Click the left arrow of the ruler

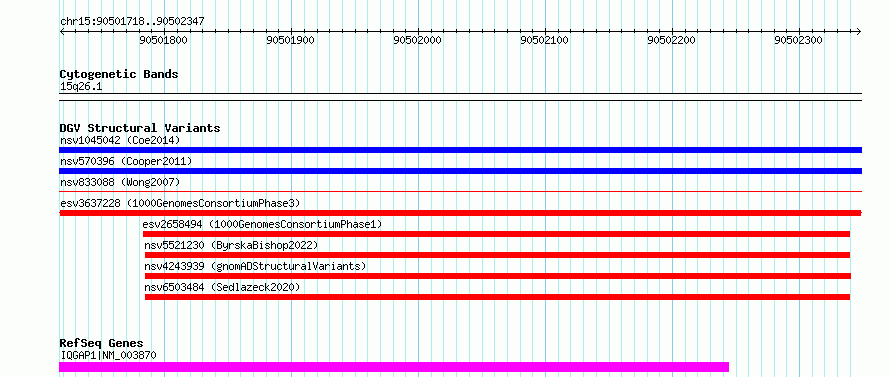(62, 32)
